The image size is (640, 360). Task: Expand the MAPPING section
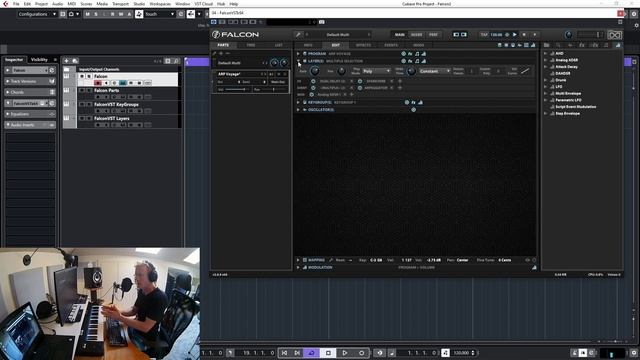298,260
